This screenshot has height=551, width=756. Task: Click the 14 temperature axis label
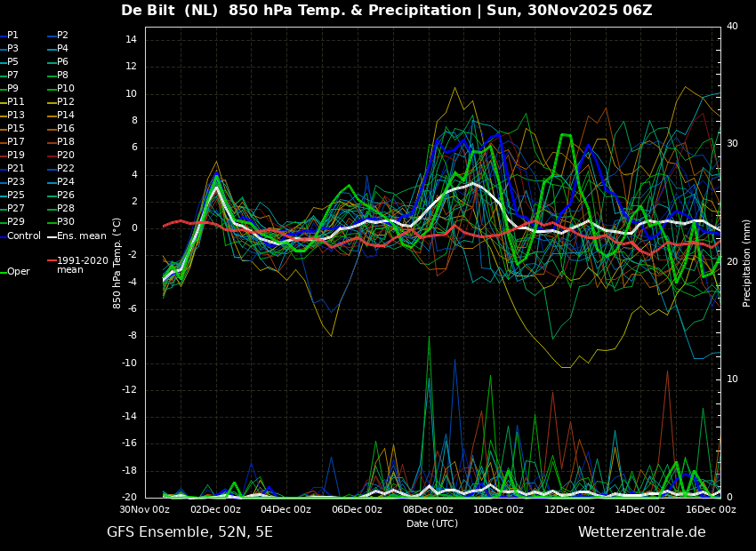131,39
